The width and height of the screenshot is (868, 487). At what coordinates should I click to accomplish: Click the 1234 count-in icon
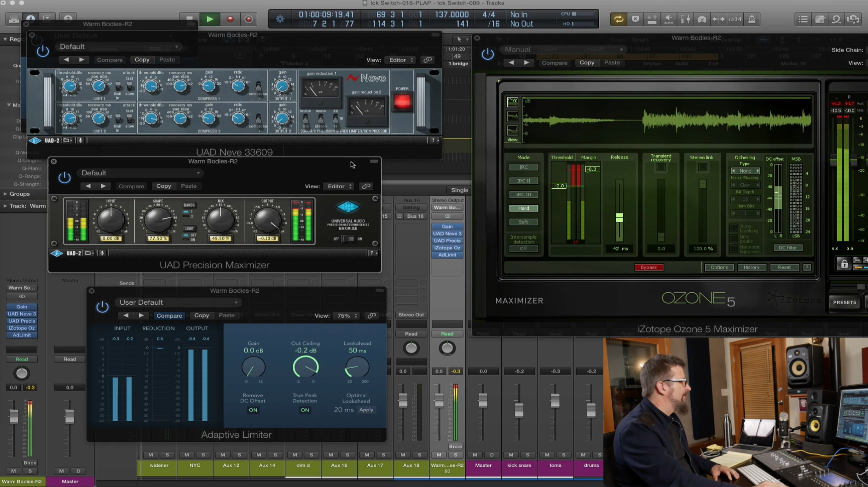(x=735, y=19)
